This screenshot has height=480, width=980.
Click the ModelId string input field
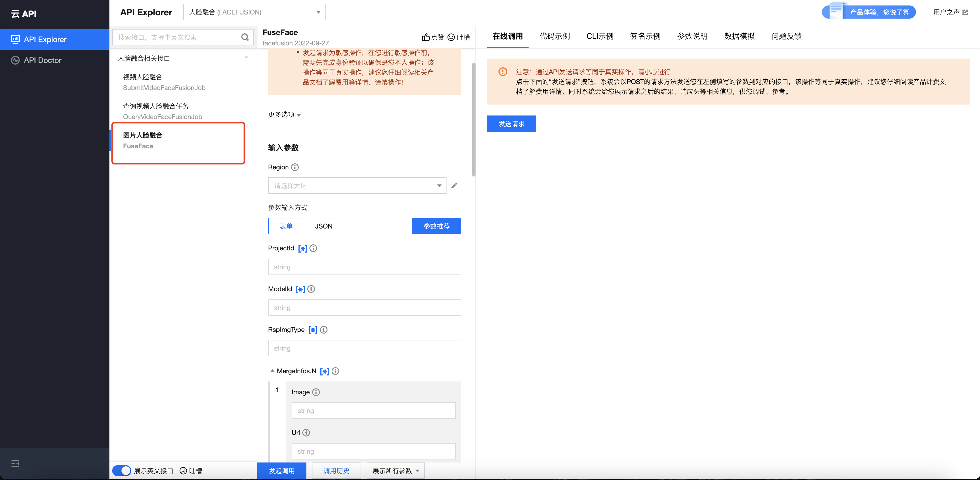pos(364,308)
